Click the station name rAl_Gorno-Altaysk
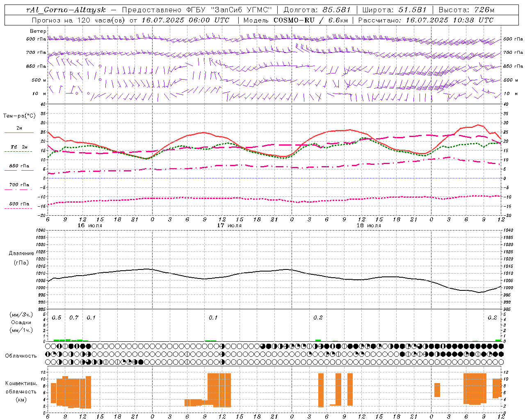The image size is (525, 420). pos(66,10)
